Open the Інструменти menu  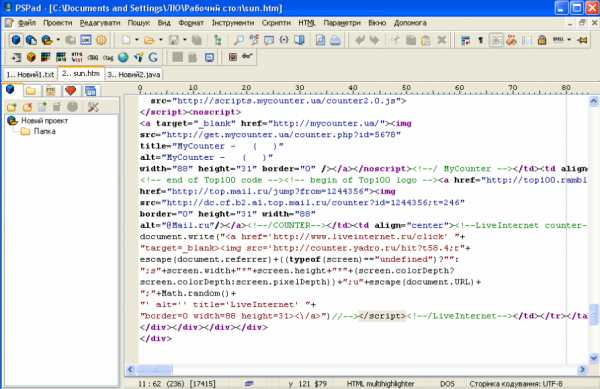(233, 23)
